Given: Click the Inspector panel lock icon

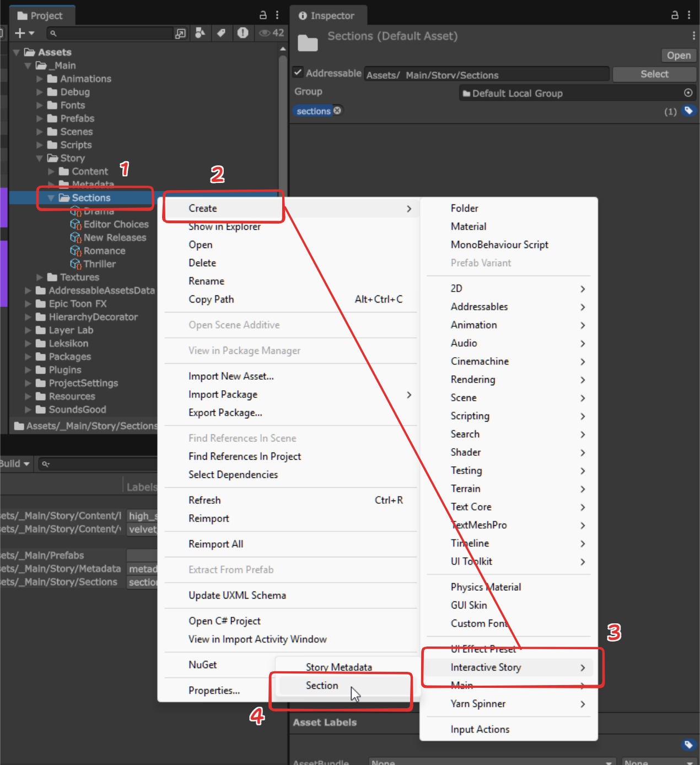Looking at the screenshot, I should coord(674,15).
